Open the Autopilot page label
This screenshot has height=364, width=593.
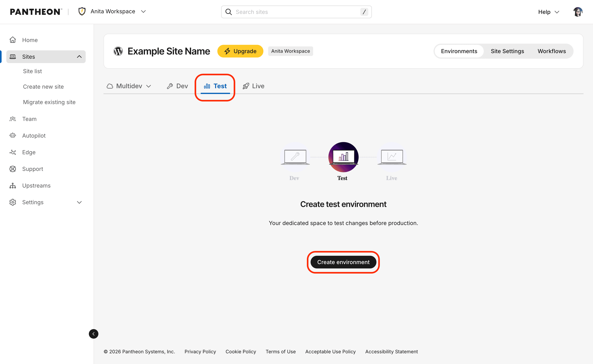(x=34, y=136)
